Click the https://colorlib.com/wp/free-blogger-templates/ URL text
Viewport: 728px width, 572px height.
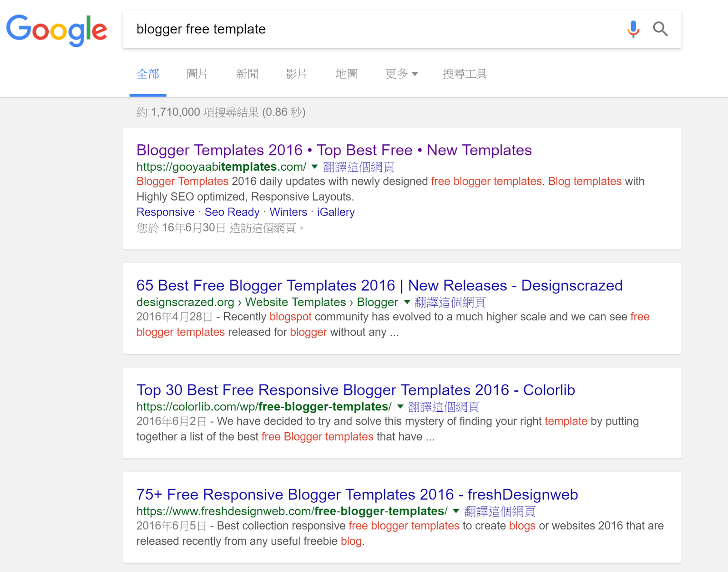point(264,407)
